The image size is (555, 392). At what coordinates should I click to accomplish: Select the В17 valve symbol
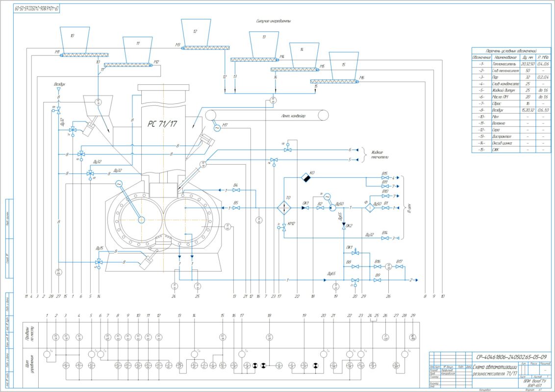tap(399, 267)
